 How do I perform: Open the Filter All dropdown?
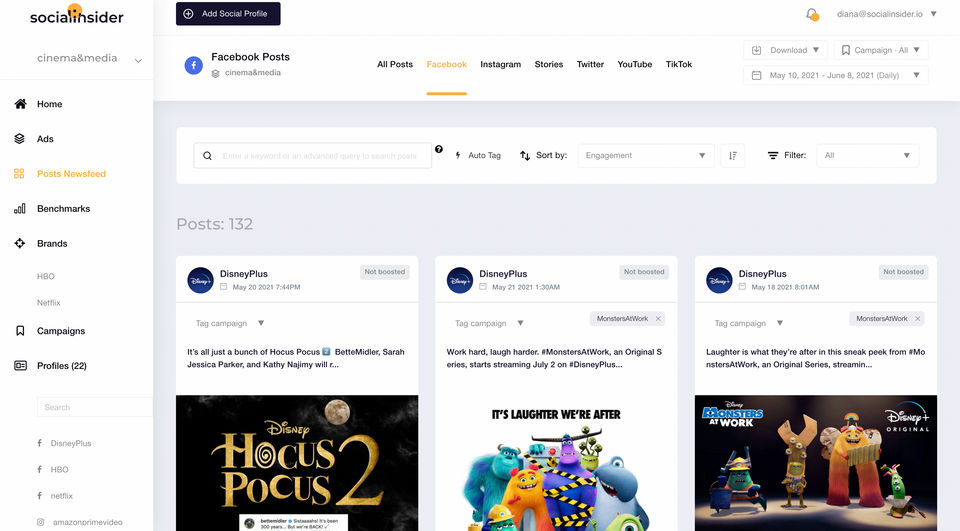click(868, 156)
